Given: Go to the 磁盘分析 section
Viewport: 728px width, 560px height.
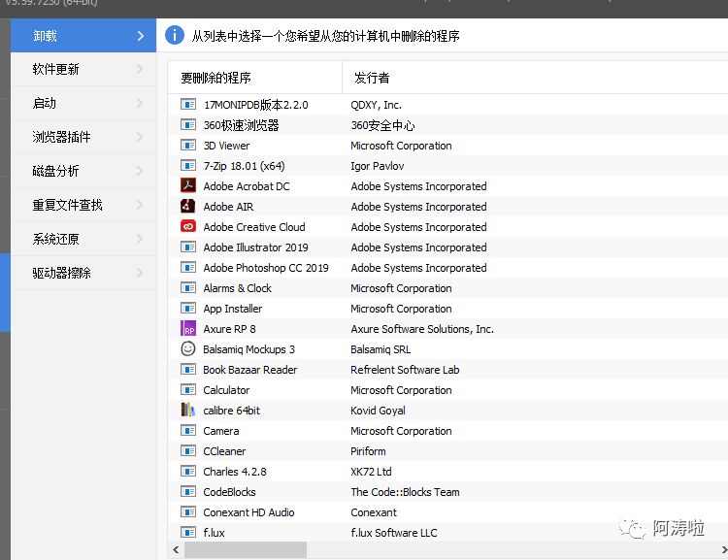Looking at the screenshot, I should (x=83, y=171).
